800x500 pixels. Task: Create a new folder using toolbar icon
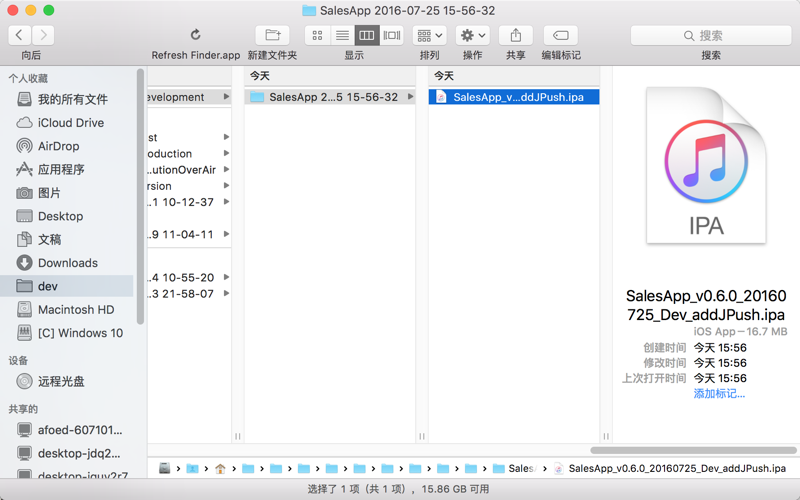(272, 35)
